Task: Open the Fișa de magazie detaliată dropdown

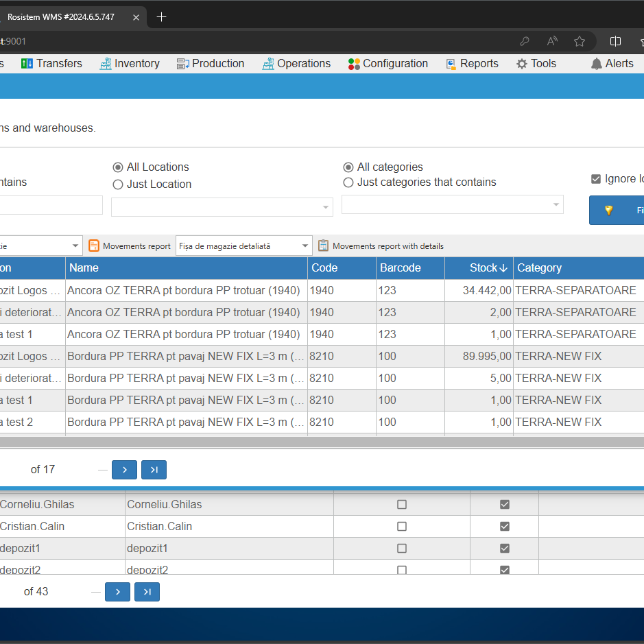Action: pos(305,246)
